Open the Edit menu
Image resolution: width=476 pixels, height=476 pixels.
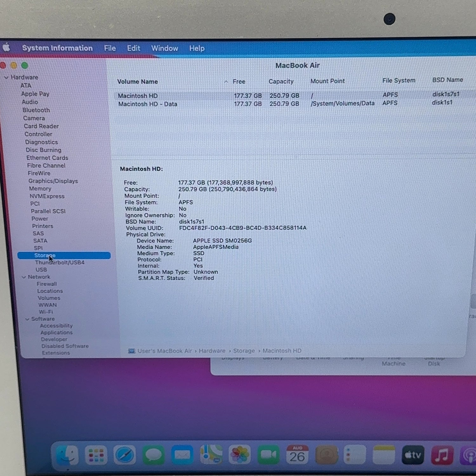pos(134,48)
